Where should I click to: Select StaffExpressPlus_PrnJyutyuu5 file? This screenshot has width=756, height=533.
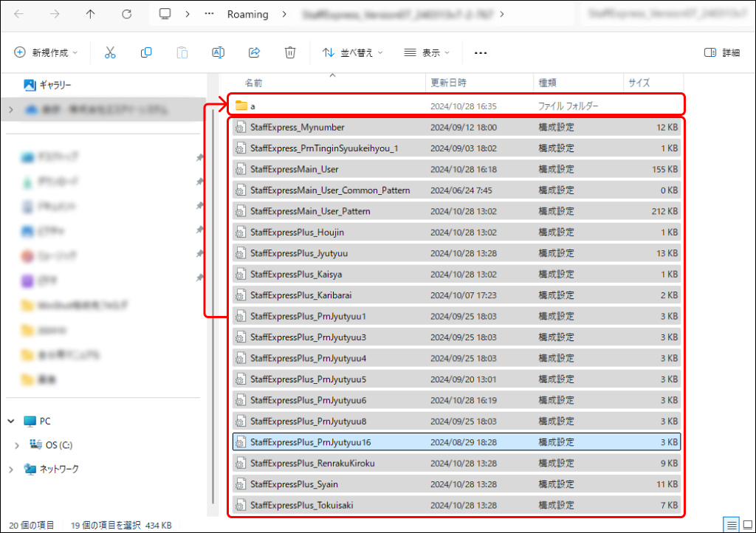[x=456, y=379]
